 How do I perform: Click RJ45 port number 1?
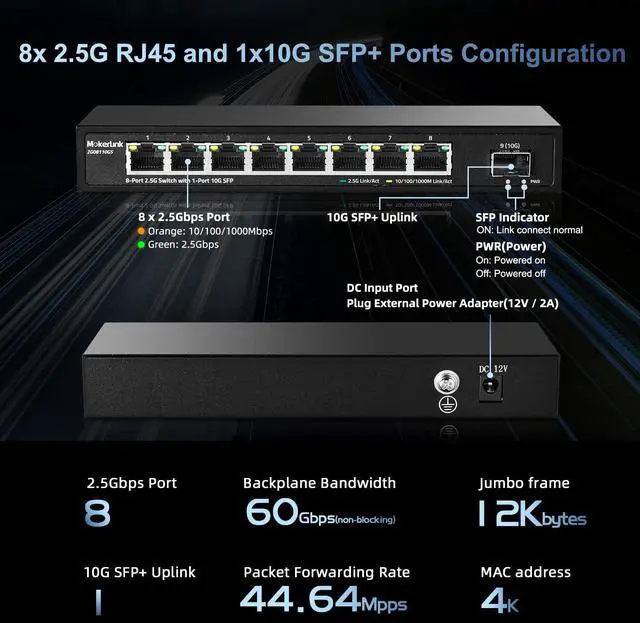click(x=147, y=158)
